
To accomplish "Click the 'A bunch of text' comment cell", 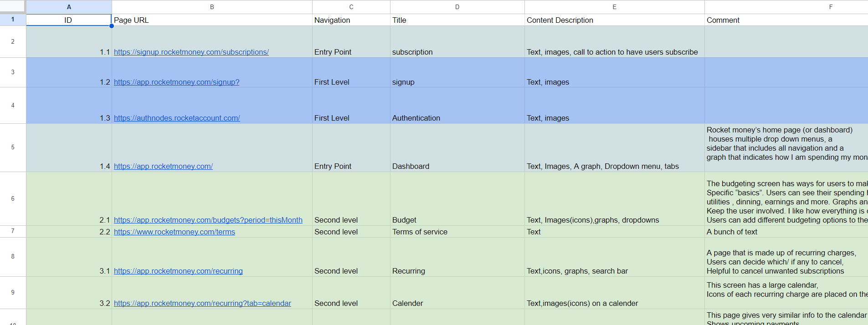I will [786, 231].
